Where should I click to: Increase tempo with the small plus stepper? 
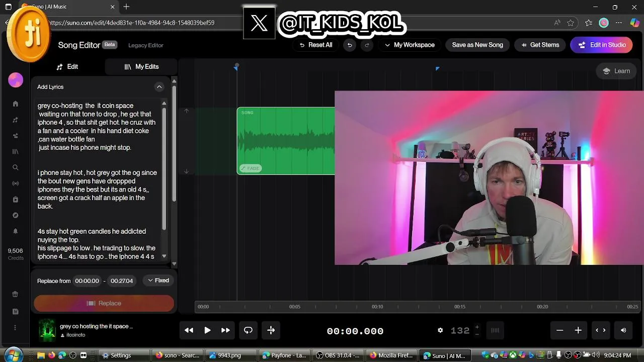point(477,327)
